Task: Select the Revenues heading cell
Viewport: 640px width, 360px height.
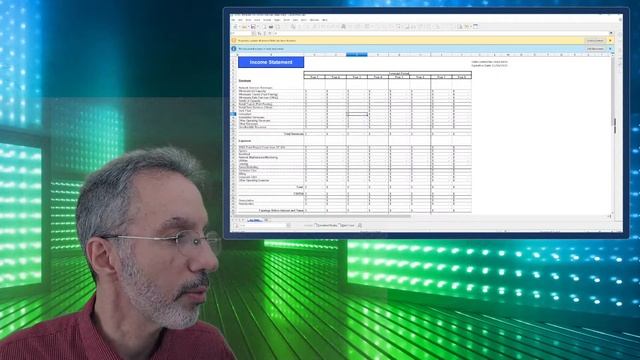Action: coord(245,81)
